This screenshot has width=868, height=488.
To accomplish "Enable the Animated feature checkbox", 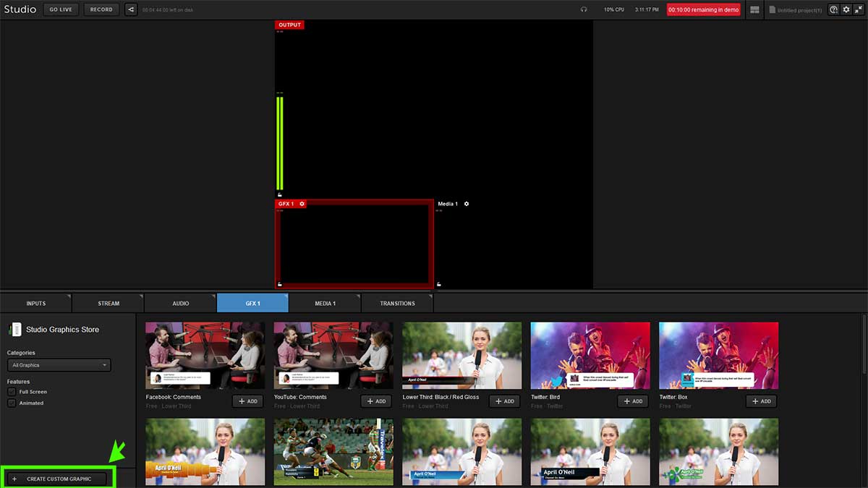I will click(x=12, y=403).
